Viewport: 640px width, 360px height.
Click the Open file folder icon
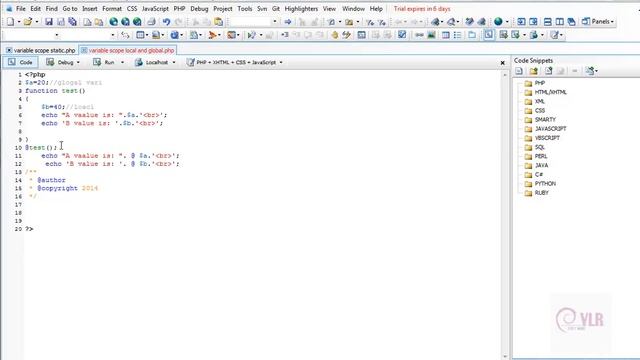pos(28,22)
